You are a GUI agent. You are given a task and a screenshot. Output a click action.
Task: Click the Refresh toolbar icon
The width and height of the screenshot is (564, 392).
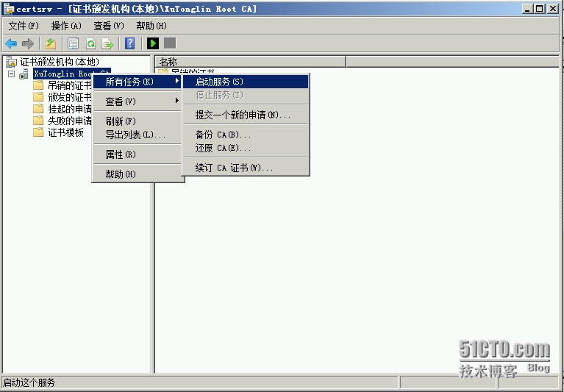pos(90,44)
